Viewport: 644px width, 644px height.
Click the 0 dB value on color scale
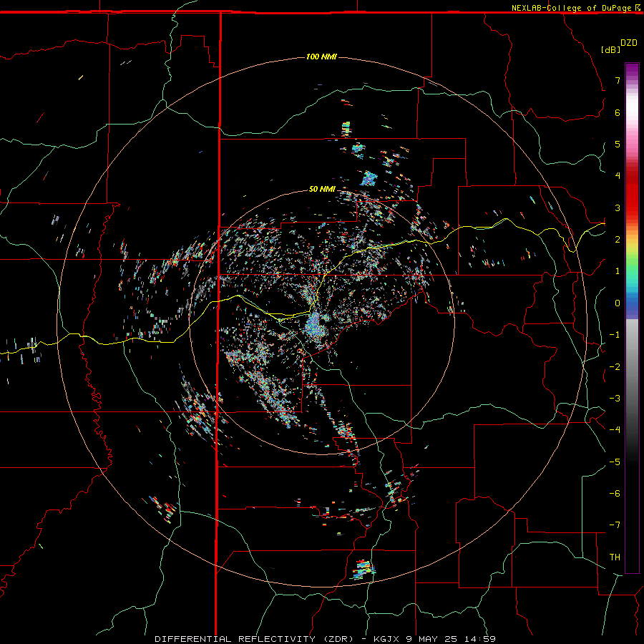point(618,303)
